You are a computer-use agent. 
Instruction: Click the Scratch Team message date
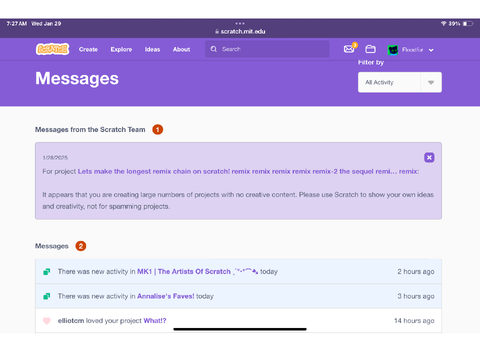click(55, 157)
